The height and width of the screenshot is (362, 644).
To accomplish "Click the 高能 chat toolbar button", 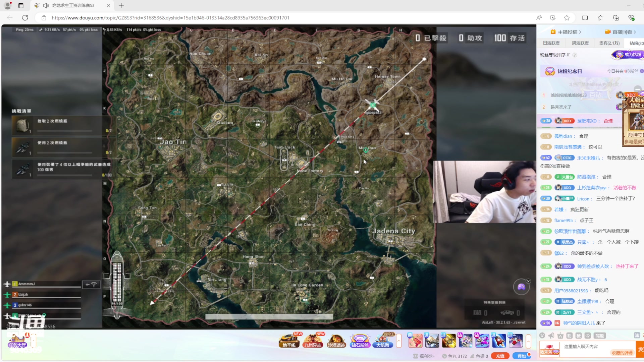I will [600, 336].
